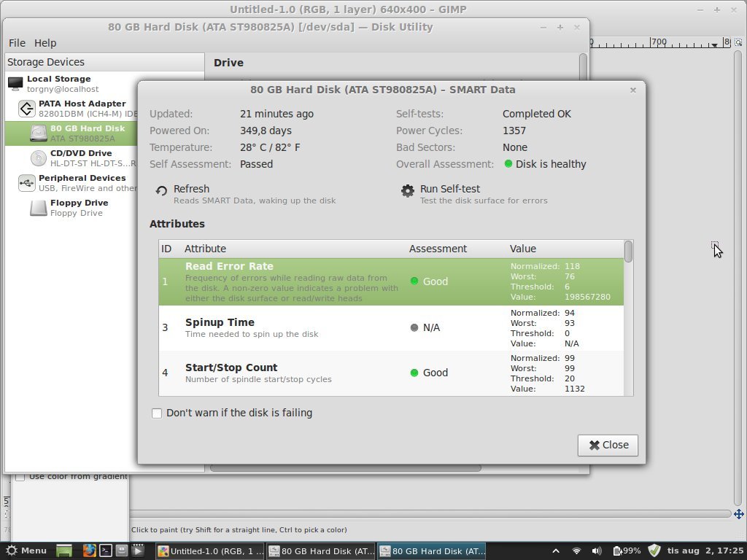Click GIMP's horizontal canvas scrollbar
The width and height of the screenshot is (747, 560).
[430, 514]
